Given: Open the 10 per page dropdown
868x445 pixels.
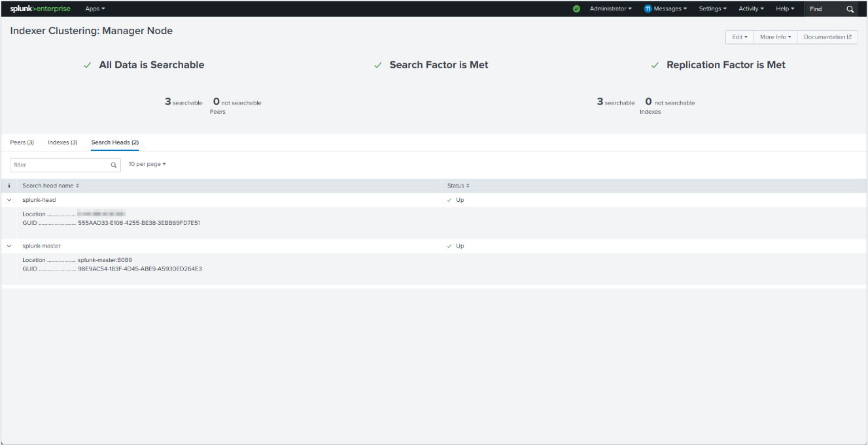Looking at the screenshot, I should 147,164.
